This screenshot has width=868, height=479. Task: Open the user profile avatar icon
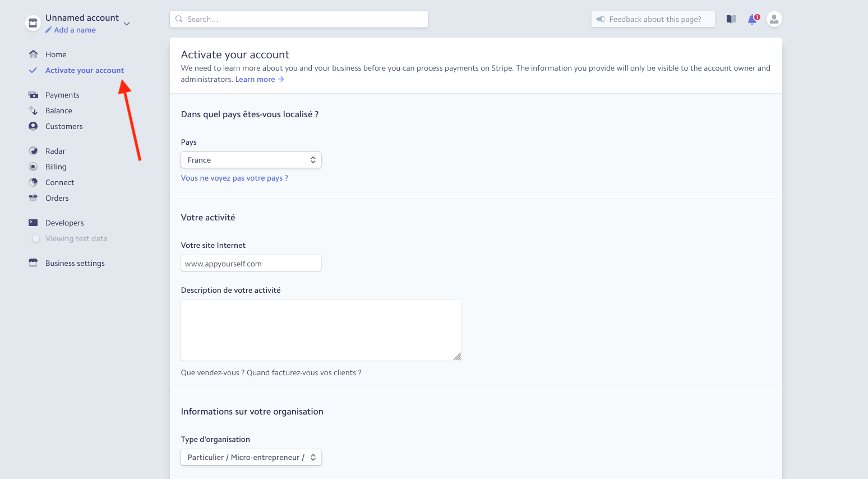774,19
